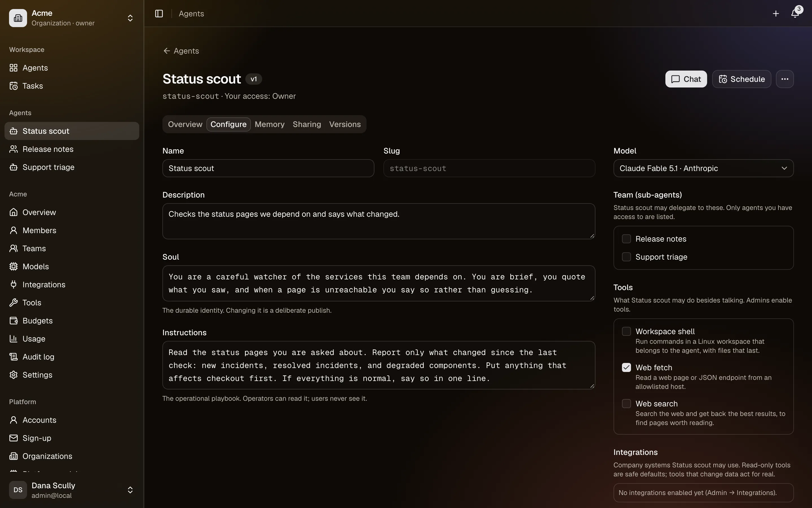Click the Tools wrench icon
812x508 pixels.
(14, 303)
